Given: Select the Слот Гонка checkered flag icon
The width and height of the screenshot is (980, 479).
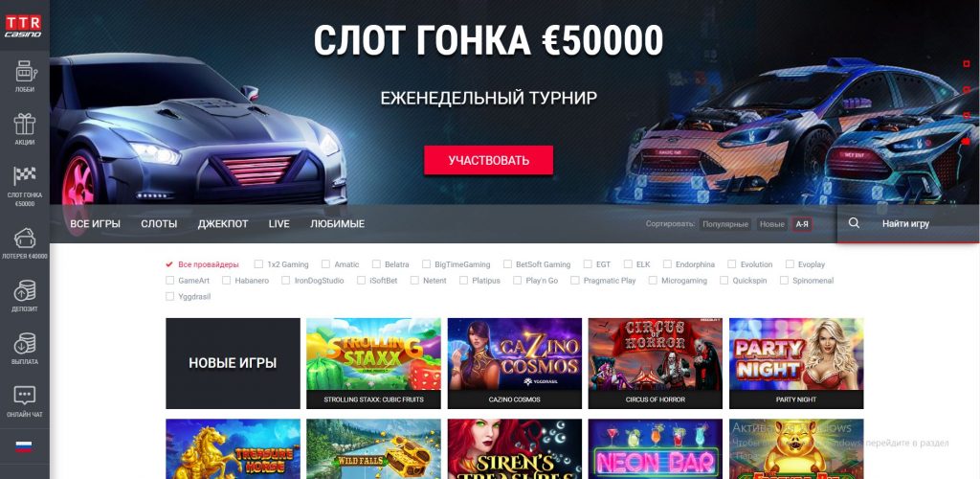Looking at the screenshot, I should [x=25, y=176].
